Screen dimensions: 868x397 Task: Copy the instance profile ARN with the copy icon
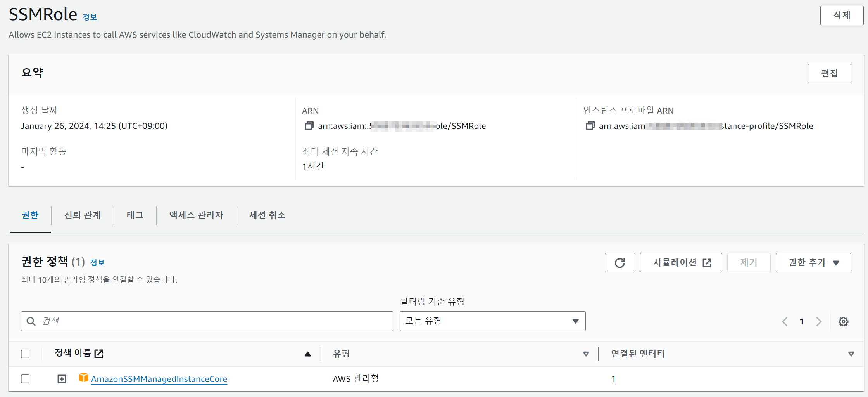590,126
